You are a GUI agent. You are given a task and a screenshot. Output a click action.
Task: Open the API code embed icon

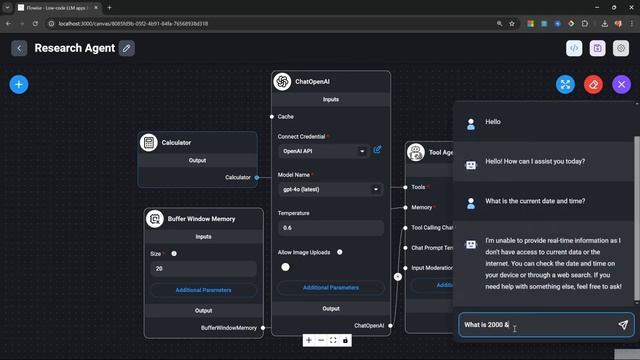click(x=574, y=48)
